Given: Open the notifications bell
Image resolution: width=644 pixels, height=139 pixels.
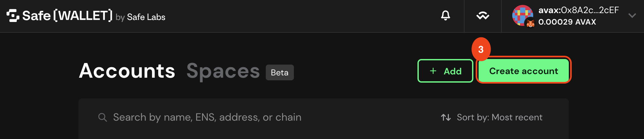Looking at the screenshot, I should (x=445, y=15).
